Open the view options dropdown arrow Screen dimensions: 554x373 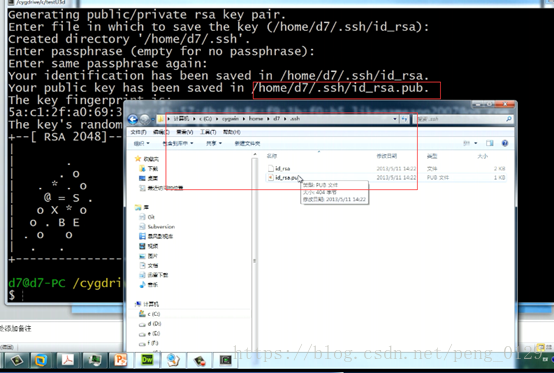[476, 143]
